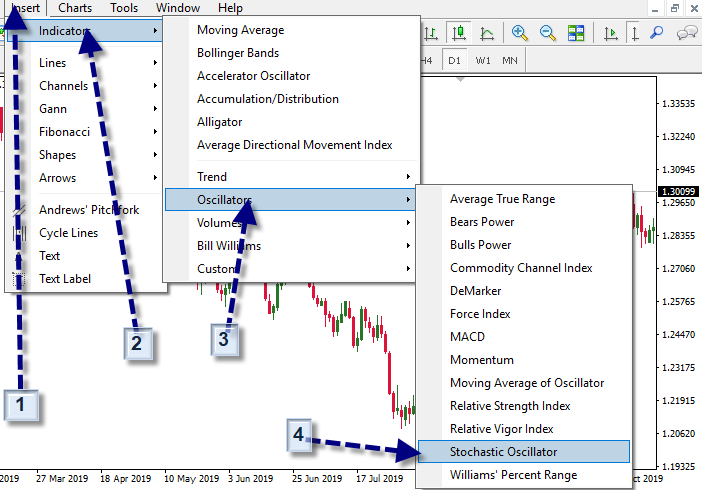Select Force Index
702x490 pixels.
coord(523,314)
